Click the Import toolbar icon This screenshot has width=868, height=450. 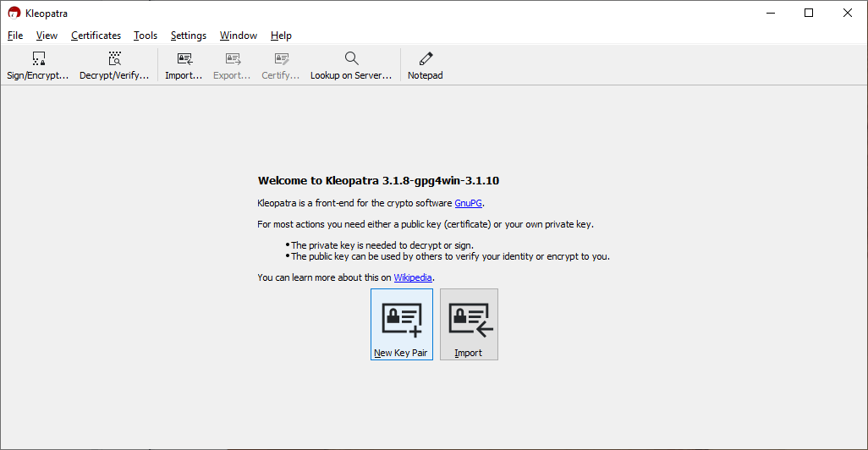184,58
